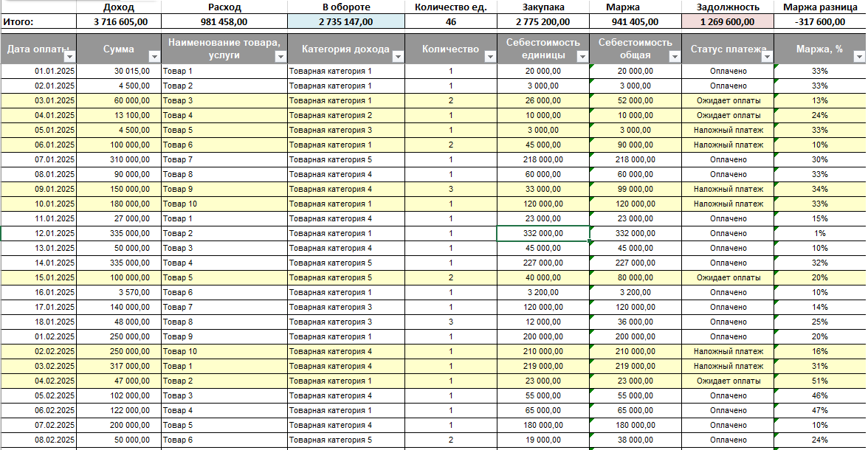Click the Итого: label cell
Viewport: 868px width, 450px height.
tap(38, 22)
